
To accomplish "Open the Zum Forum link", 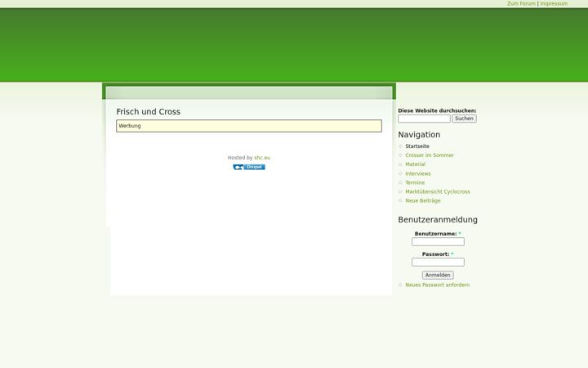I will pos(521,3).
